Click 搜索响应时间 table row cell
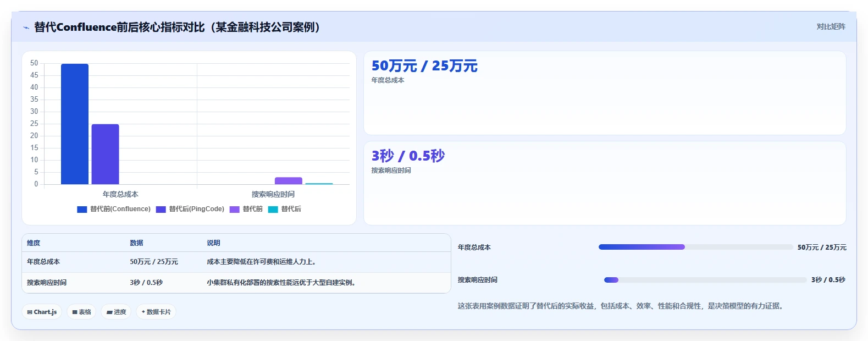 pyautogui.click(x=47, y=283)
